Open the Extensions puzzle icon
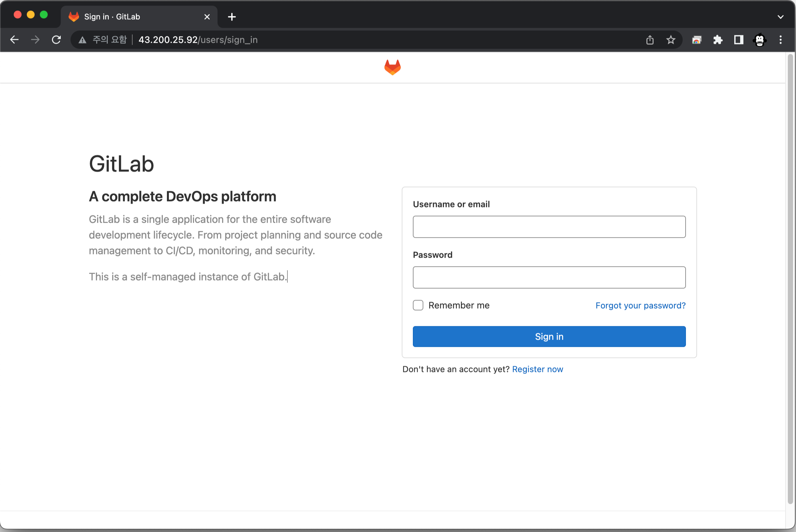This screenshot has height=532, width=796. pos(718,40)
